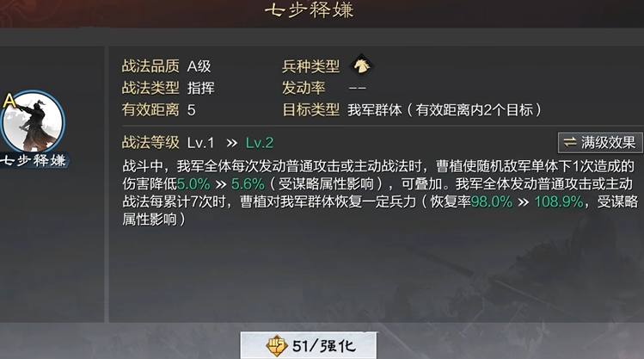The height and width of the screenshot is (359, 644).
Task: Click the 七步释嫌 title at top
Action: pyautogui.click(x=309, y=10)
